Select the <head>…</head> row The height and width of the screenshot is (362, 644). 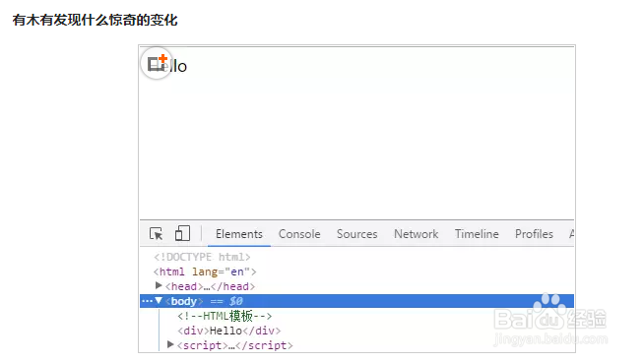(210, 286)
